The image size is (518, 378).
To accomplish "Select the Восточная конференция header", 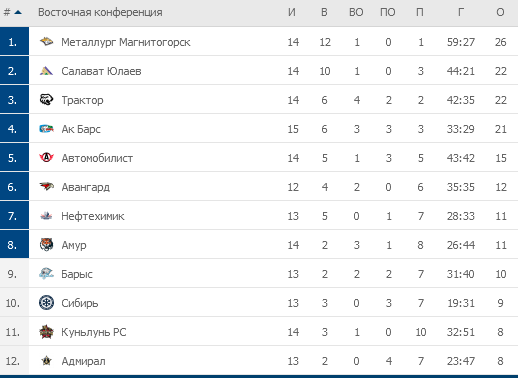I will point(100,12).
